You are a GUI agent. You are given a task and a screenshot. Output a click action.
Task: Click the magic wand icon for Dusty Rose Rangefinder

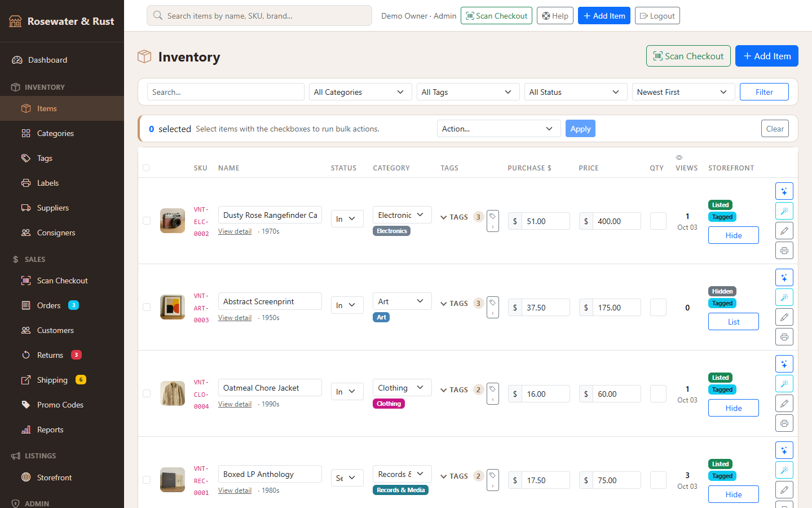click(x=784, y=211)
